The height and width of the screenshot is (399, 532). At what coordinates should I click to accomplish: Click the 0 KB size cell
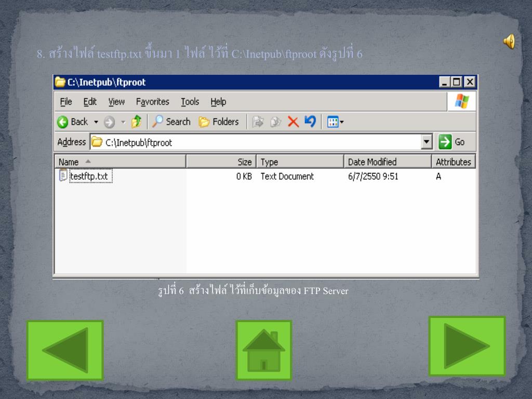244,177
